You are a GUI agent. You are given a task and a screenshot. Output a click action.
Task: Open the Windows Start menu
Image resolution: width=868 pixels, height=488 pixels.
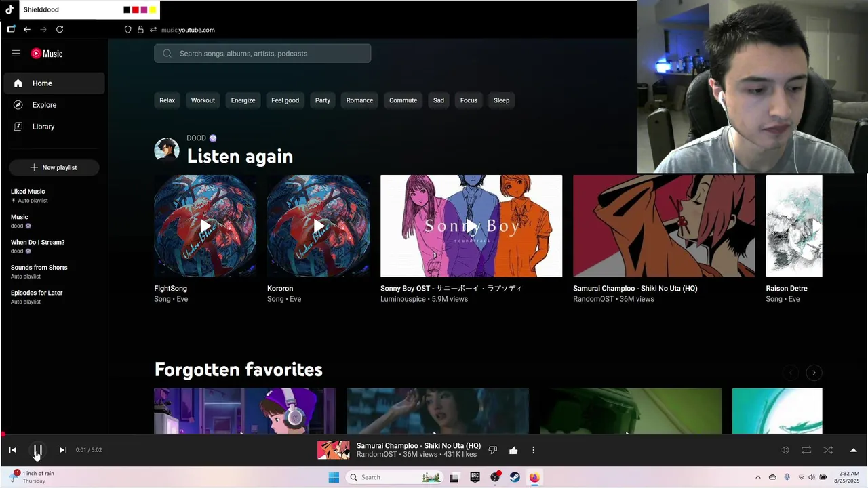point(334,477)
